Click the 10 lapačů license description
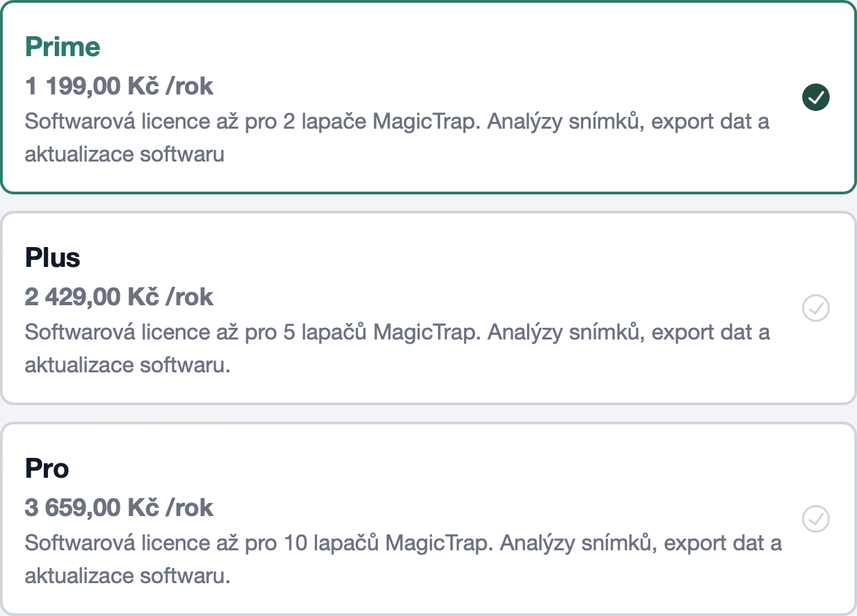The width and height of the screenshot is (857, 616). pyautogui.click(x=403, y=560)
